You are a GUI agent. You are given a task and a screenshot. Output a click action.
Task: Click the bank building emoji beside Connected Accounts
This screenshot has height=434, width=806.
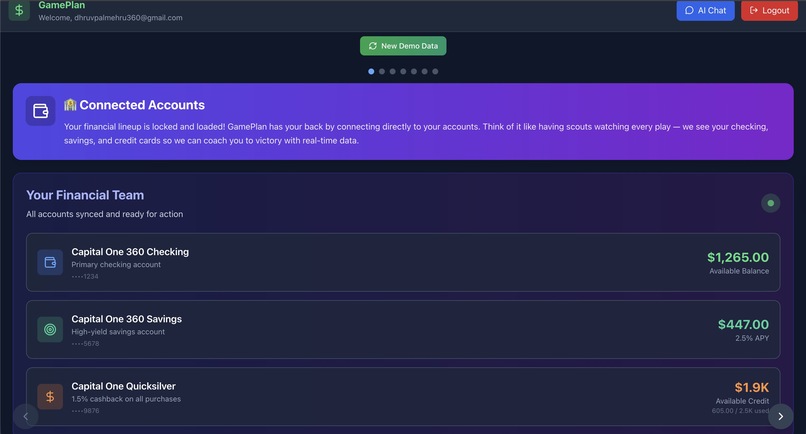click(70, 105)
